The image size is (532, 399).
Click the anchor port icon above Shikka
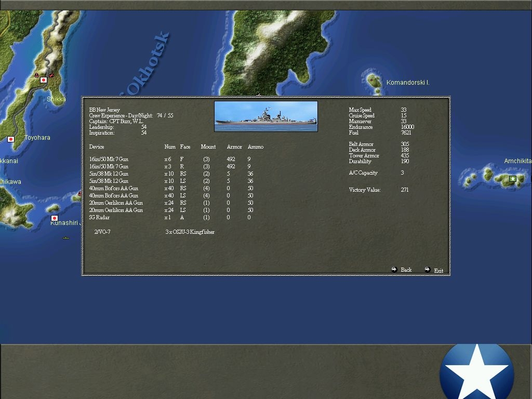tap(36, 75)
